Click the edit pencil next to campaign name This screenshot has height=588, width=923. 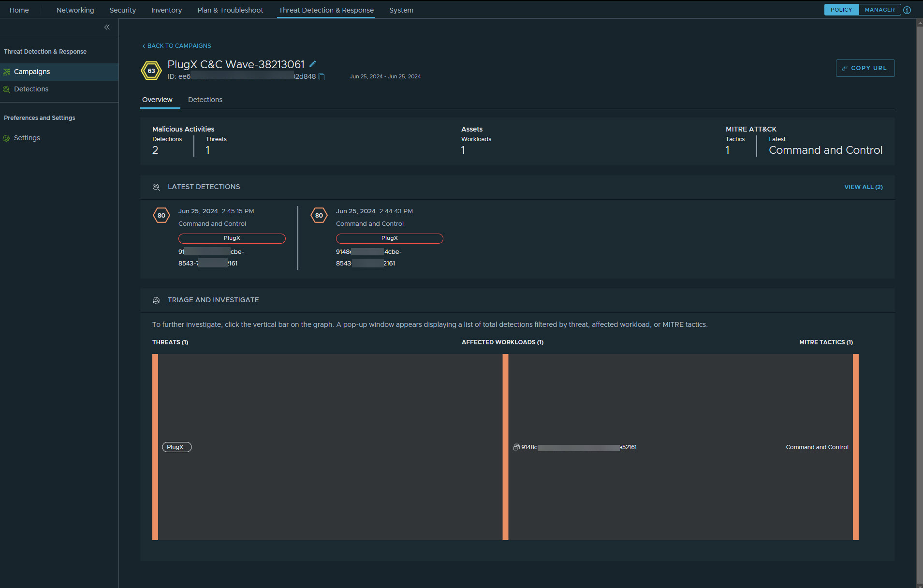(x=313, y=64)
